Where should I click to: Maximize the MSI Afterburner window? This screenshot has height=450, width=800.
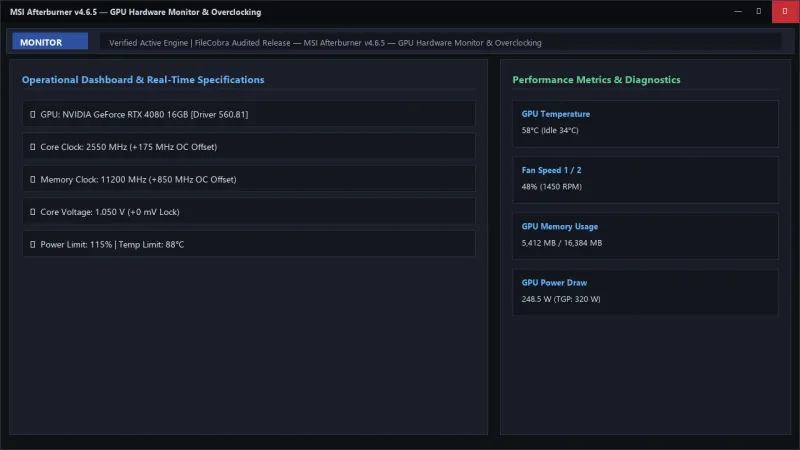point(759,11)
